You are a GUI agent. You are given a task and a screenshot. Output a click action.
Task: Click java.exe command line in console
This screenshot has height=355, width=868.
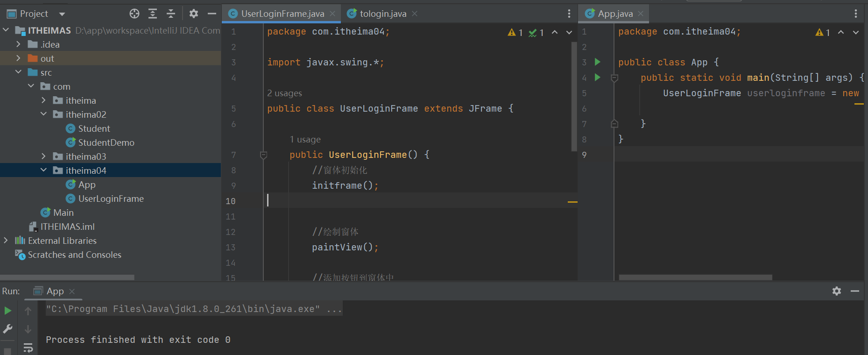point(194,309)
